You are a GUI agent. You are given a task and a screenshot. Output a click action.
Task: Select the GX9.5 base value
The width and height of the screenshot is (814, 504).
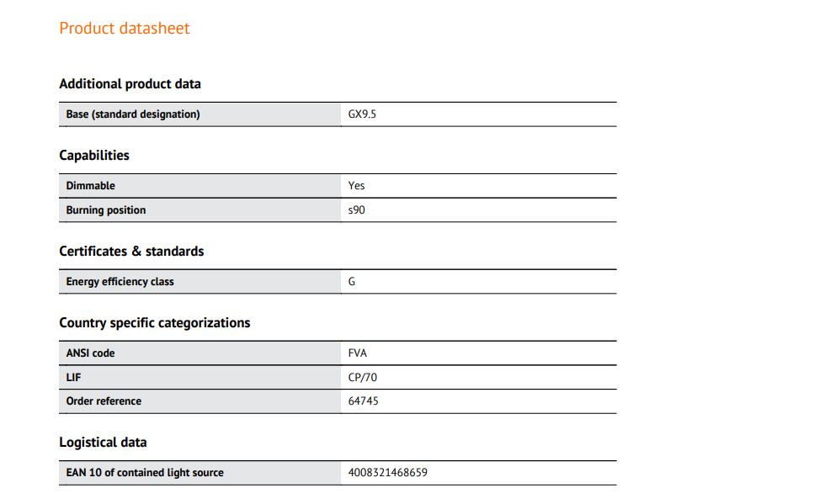(x=362, y=114)
